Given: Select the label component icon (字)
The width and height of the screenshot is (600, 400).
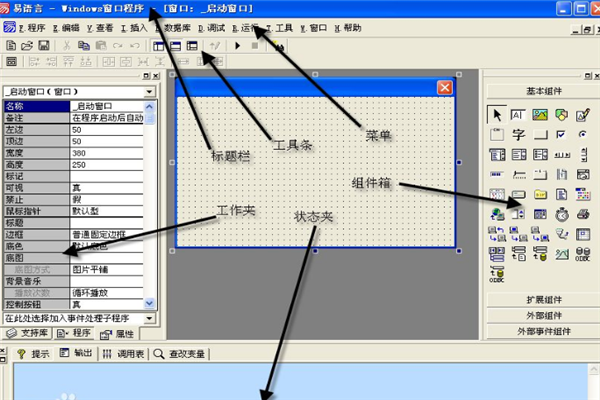Looking at the screenshot, I should [519, 135].
